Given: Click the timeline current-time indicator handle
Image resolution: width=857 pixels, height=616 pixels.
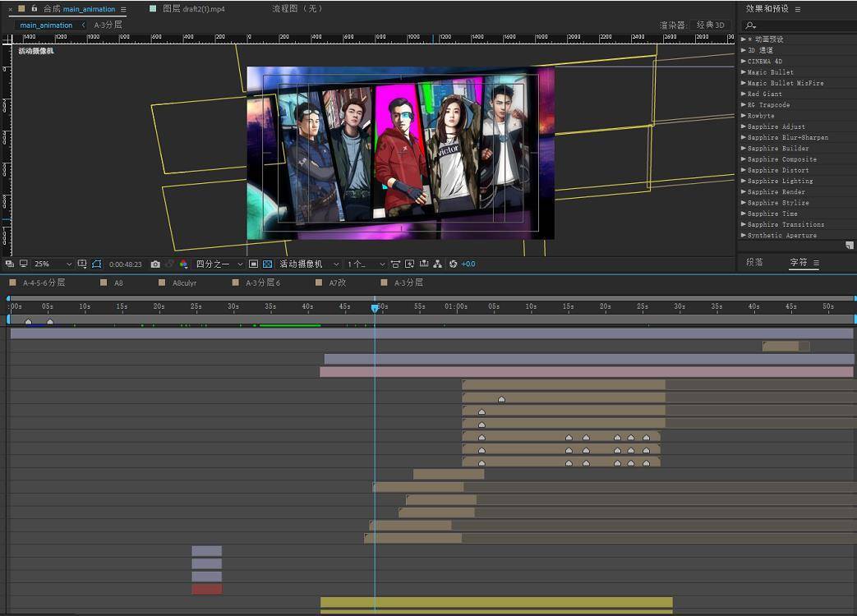Looking at the screenshot, I should coord(375,308).
